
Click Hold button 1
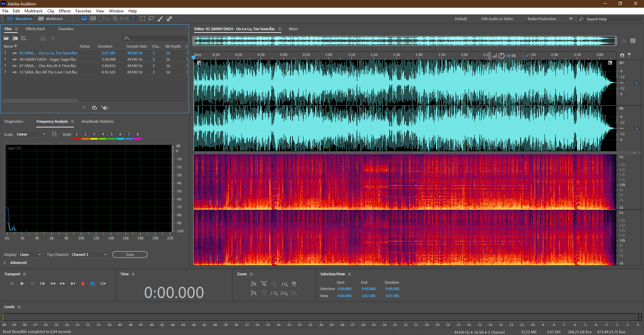[x=76, y=134]
